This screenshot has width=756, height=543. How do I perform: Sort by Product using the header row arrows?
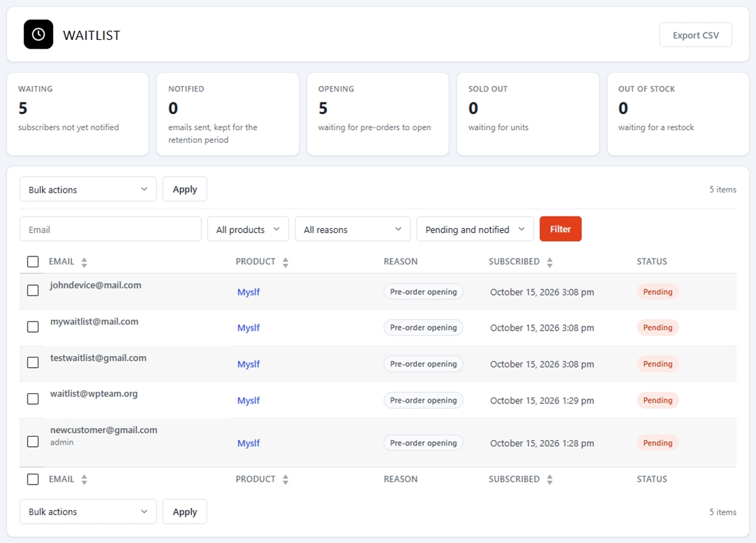285,263
